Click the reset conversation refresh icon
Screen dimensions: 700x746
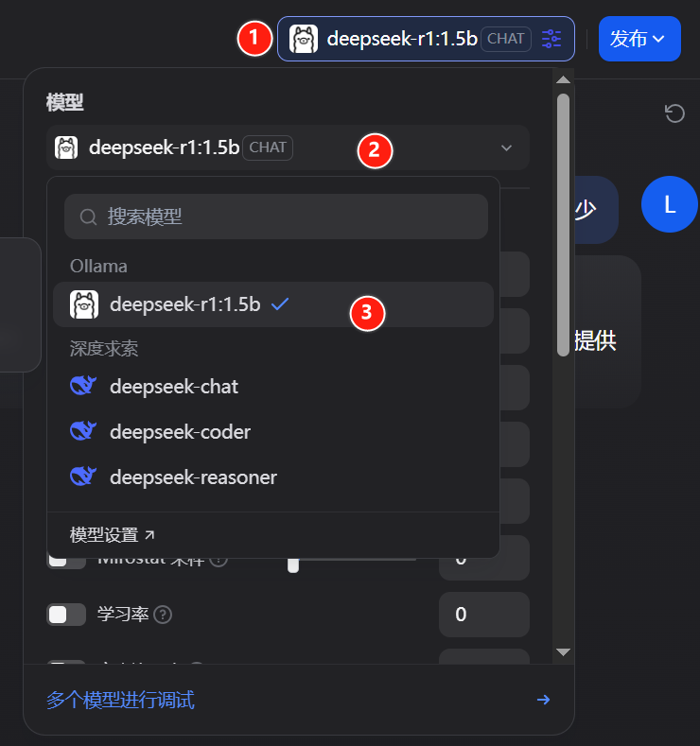[674, 113]
